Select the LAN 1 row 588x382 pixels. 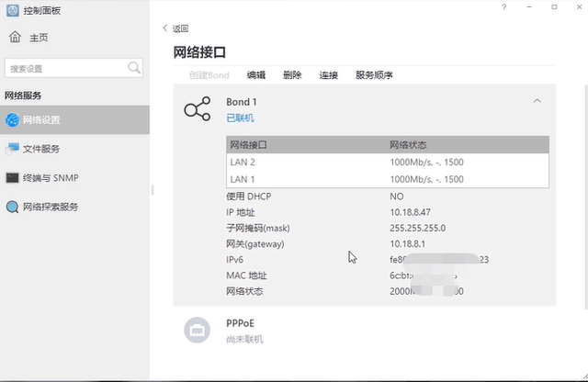387,179
